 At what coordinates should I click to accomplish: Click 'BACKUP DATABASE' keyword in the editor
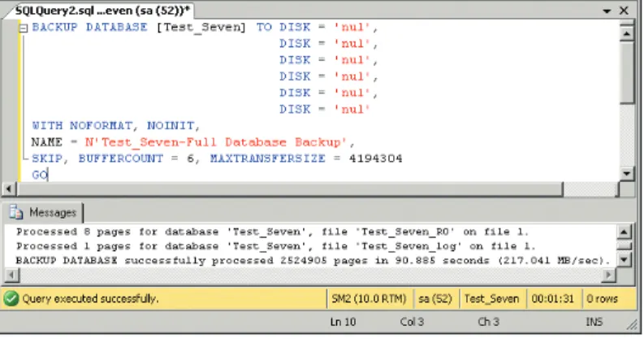pyautogui.click(x=89, y=27)
